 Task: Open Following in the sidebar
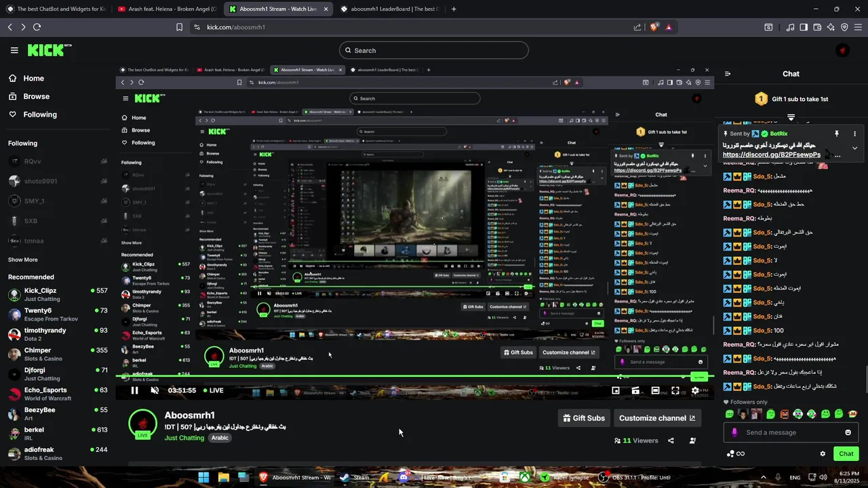33,115
